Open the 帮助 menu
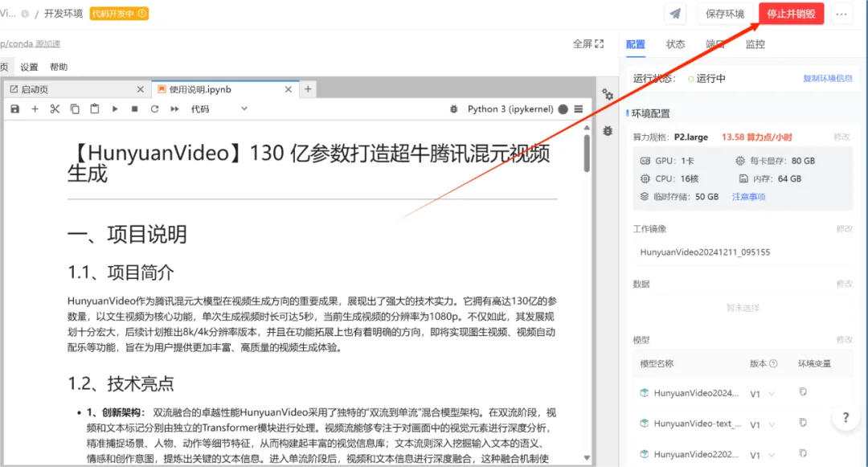Screen dimensions: 868x467 click(x=59, y=67)
